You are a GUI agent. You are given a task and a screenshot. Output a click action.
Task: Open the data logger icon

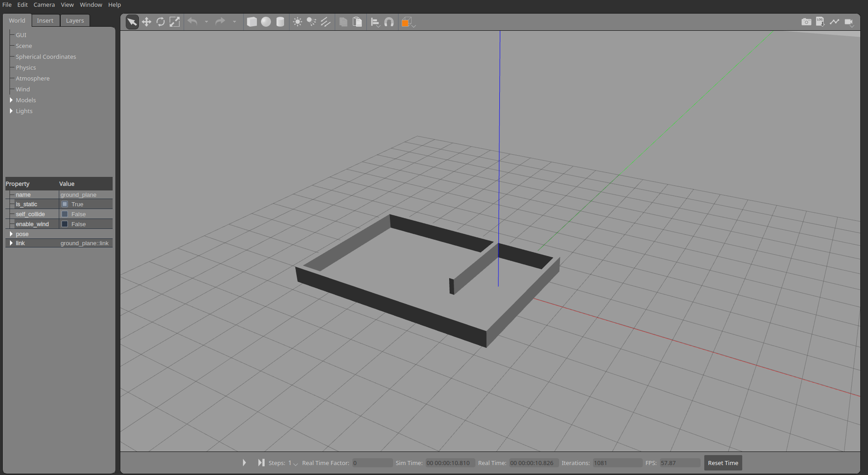pos(820,22)
